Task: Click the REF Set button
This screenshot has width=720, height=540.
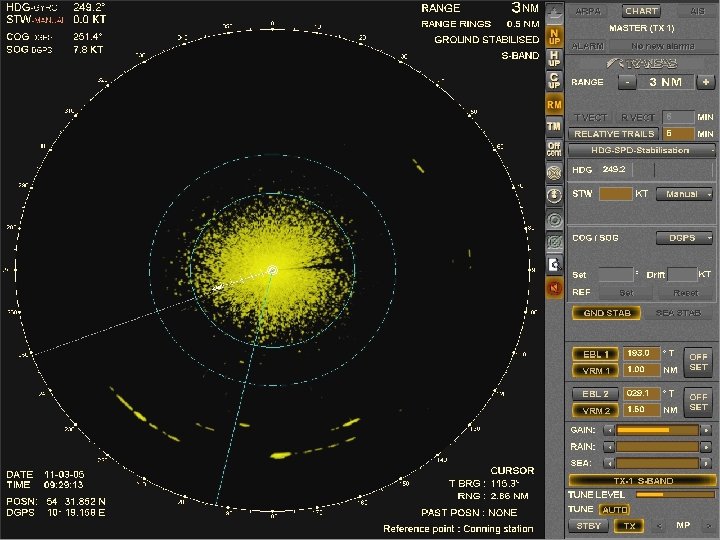Action: coord(626,292)
